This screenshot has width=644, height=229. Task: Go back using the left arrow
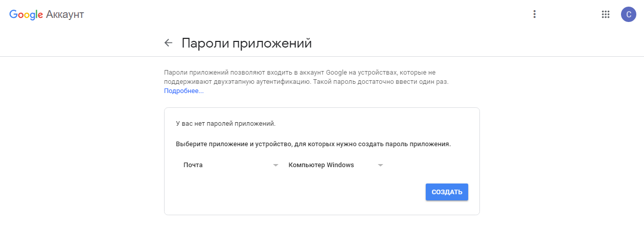(x=168, y=43)
